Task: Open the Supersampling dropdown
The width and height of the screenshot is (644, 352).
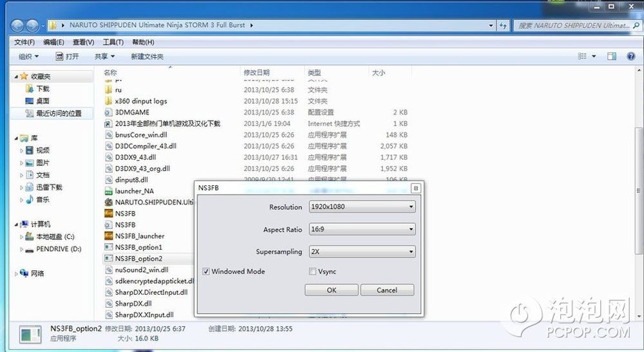Action: (362, 252)
